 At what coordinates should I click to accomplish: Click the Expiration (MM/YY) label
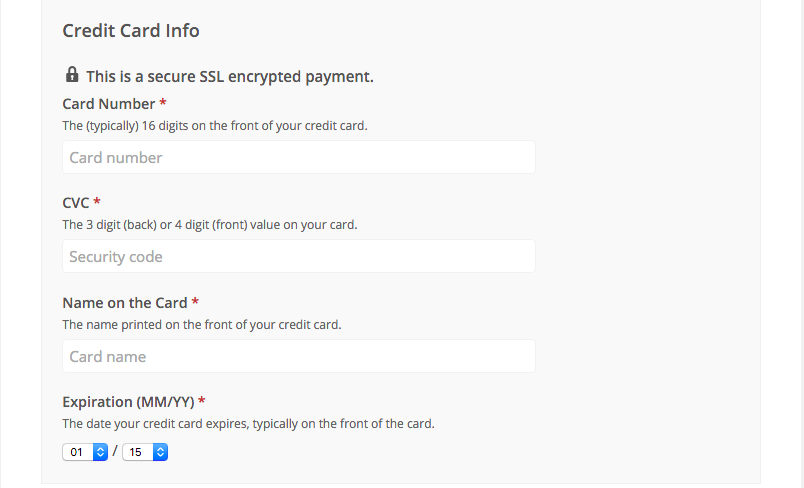pos(127,402)
